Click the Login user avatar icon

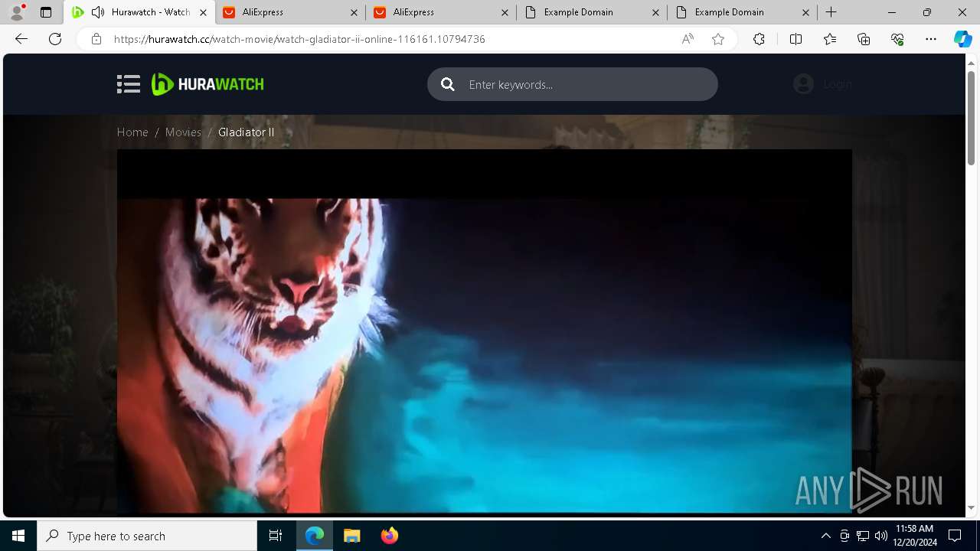pyautogui.click(x=803, y=84)
